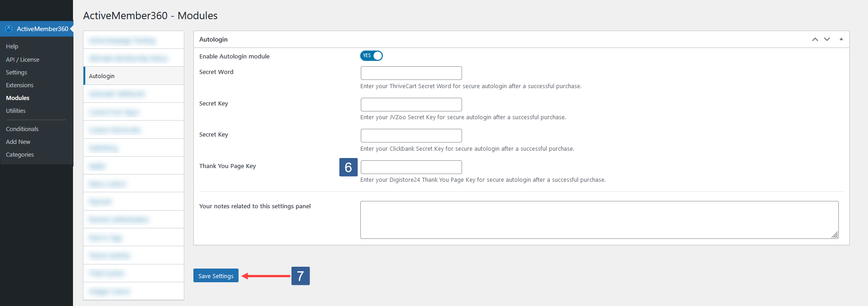Collapse the Autologin panel with the triangle control
Screen dimensions: 868x306
[x=841, y=39]
